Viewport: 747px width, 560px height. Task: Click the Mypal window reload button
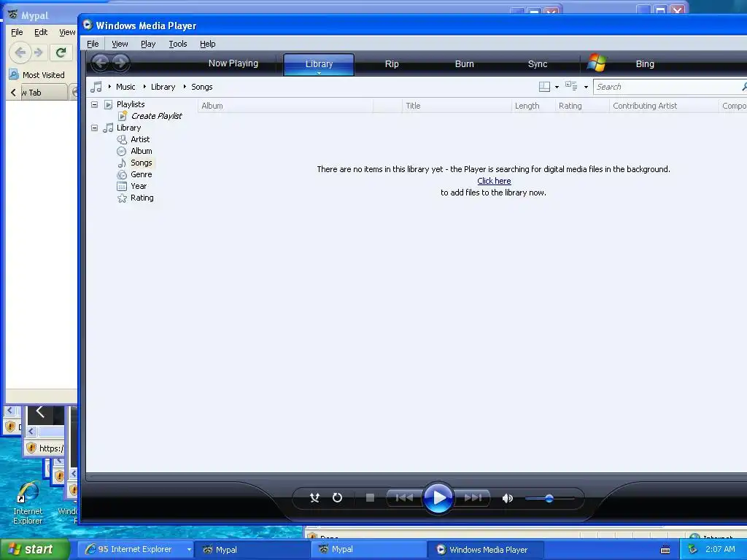[61, 52]
